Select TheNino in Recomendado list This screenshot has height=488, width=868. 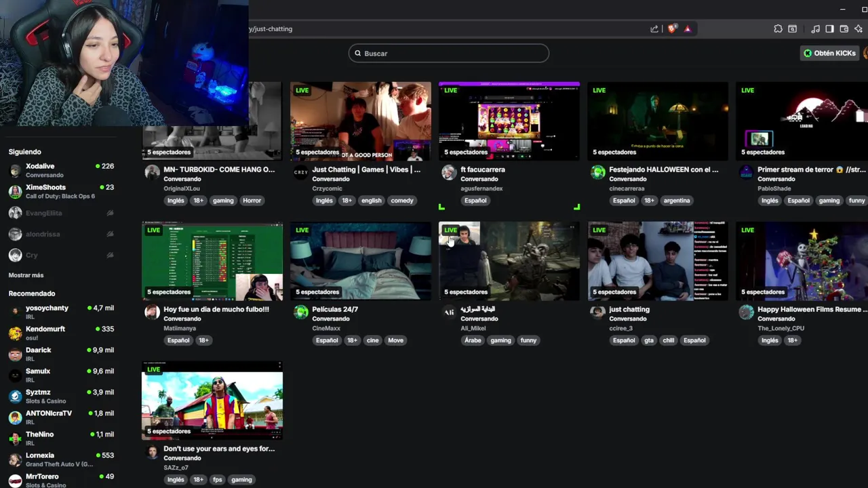click(x=61, y=438)
